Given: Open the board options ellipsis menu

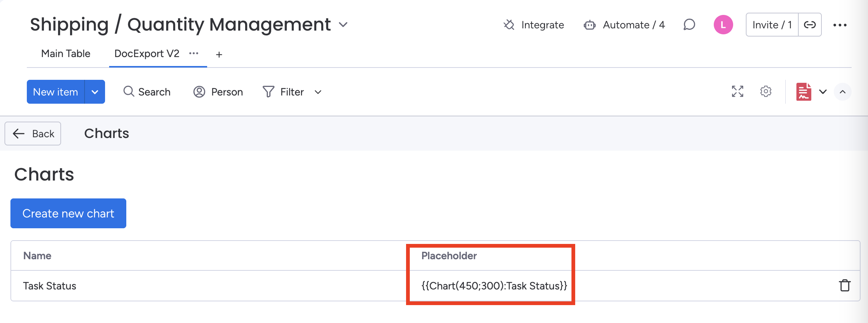Looking at the screenshot, I should click(x=840, y=25).
